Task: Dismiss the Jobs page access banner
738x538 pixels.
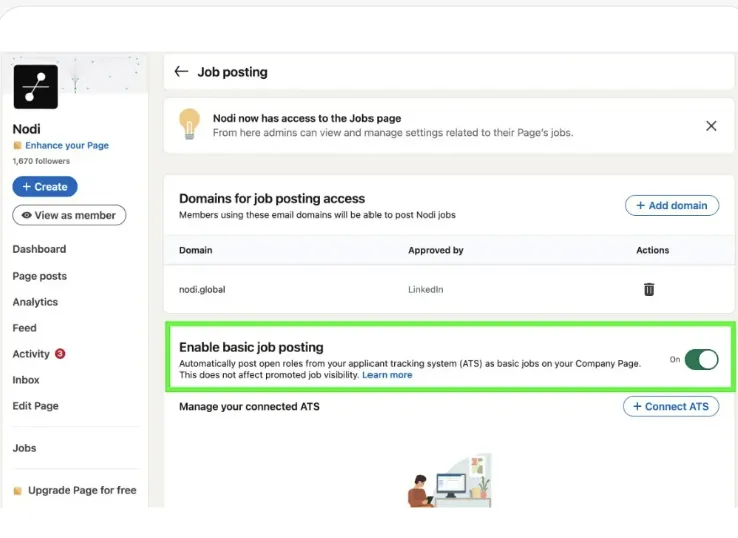Action: pyautogui.click(x=711, y=126)
